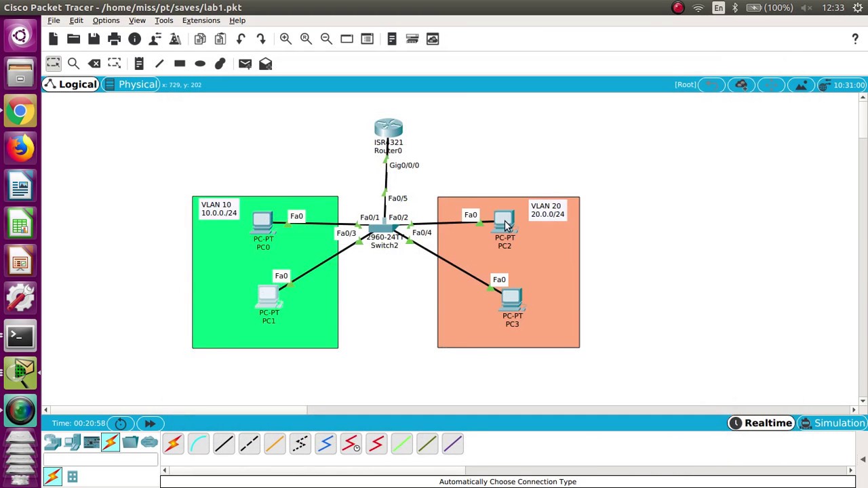Reset the workspace zoom level
The height and width of the screenshot is (488, 868).
pos(306,39)
